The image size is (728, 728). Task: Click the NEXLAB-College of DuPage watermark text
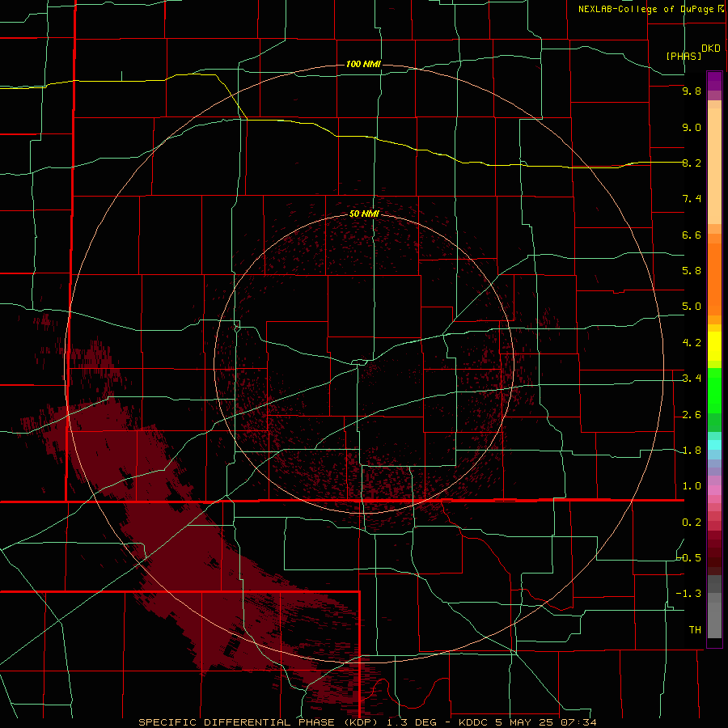click(x=648, y=9)
